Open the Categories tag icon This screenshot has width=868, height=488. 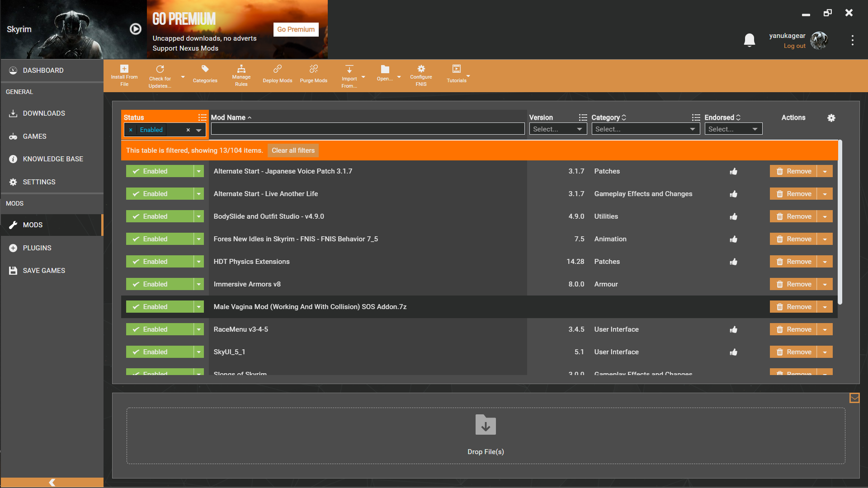point(205,69)
